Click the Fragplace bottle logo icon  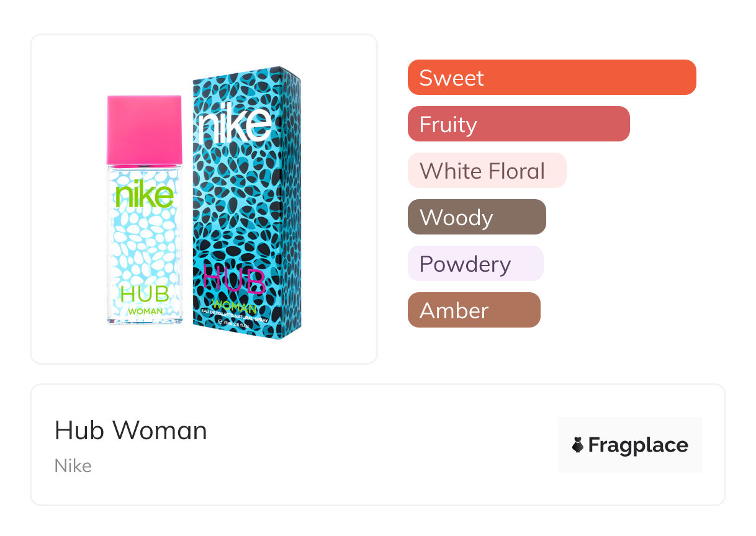click(578, 445)
